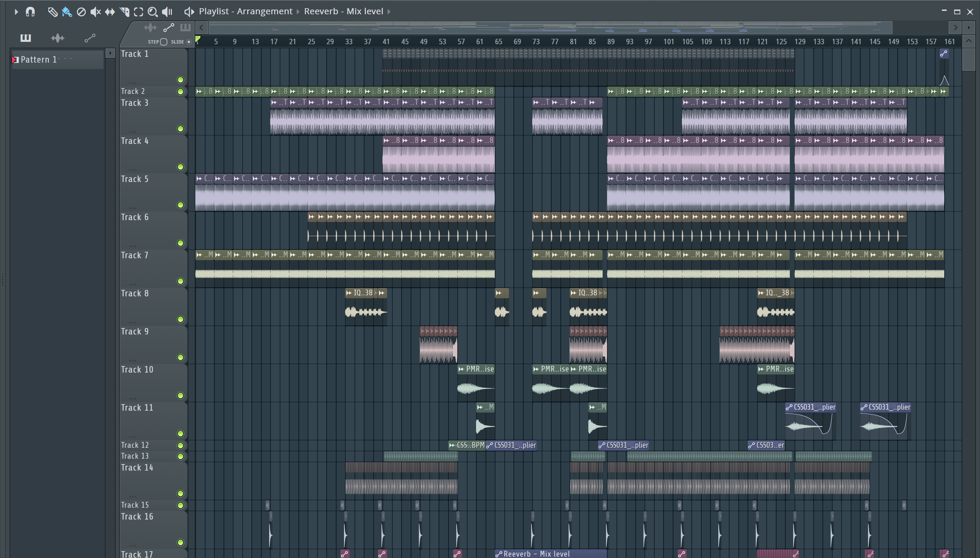Mute Track 2 with its green LED

pos(180,92)
